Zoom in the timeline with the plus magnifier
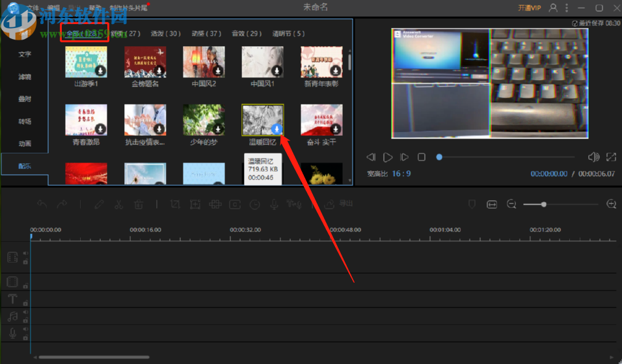Screen dimensions: 622x364 (x=612, y=204)
